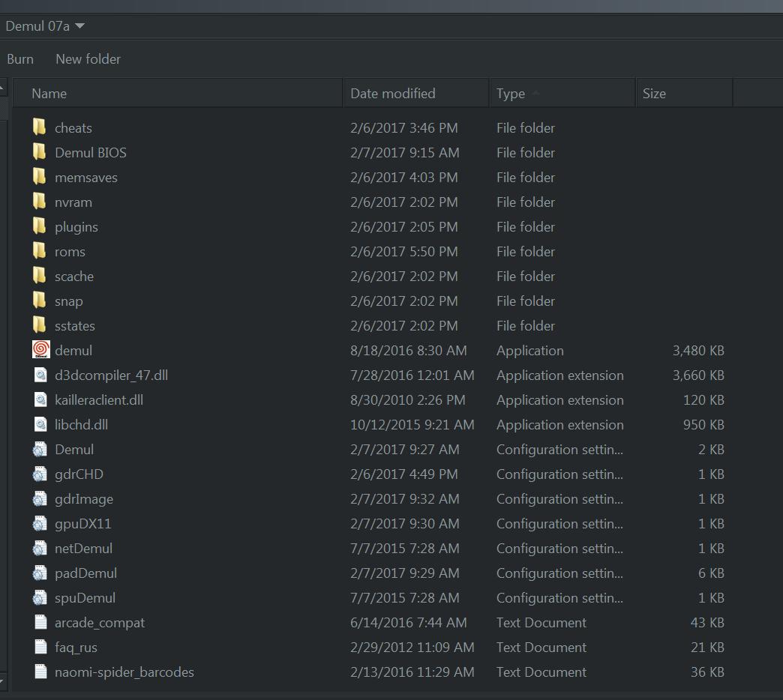Select the arcade_compat file name
The image size is (783, 700).
click(x=99, y=623)
